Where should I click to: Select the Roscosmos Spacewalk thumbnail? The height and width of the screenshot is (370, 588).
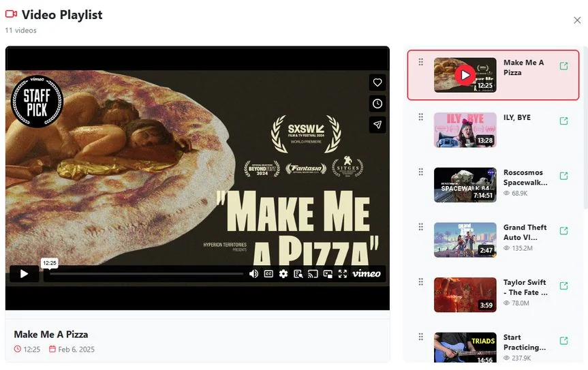point(465,185)
